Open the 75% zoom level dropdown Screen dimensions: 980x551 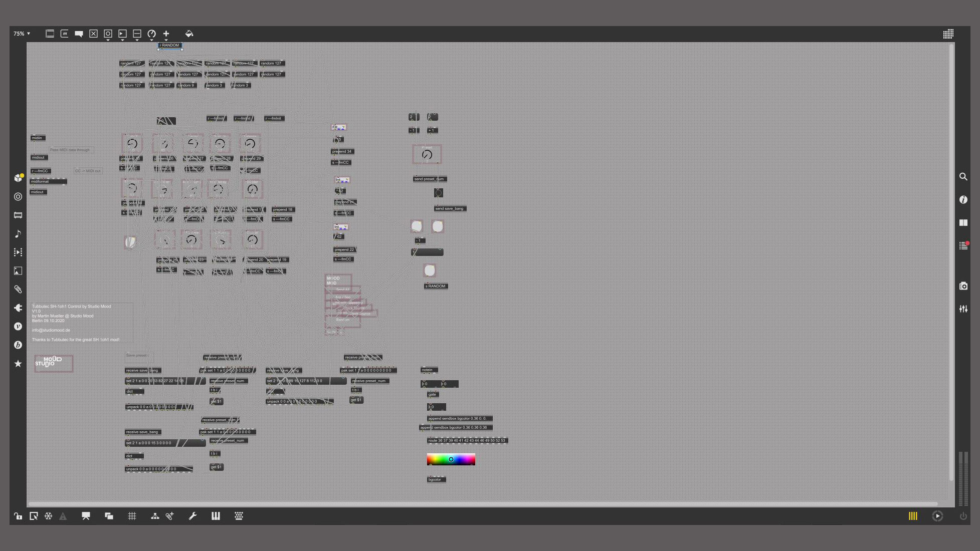pyautogui.click(x=22, y=34)
